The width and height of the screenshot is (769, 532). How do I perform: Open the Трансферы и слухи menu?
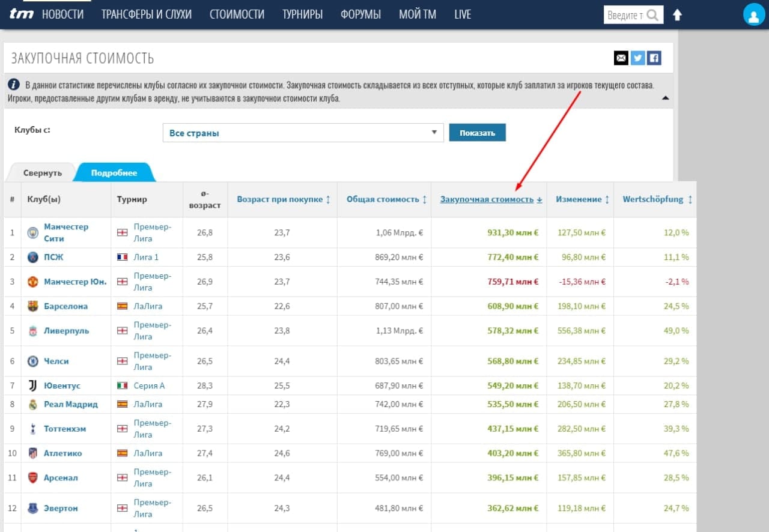point(147,14)
